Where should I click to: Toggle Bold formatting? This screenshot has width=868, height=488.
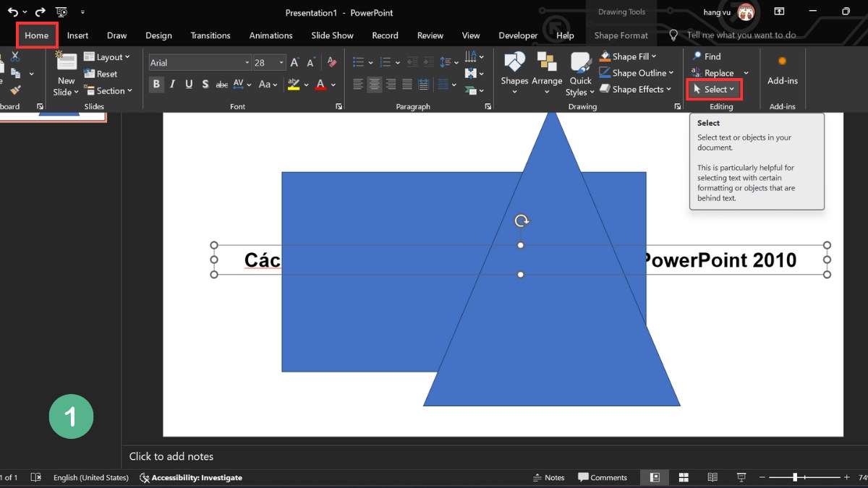[156, 85]
